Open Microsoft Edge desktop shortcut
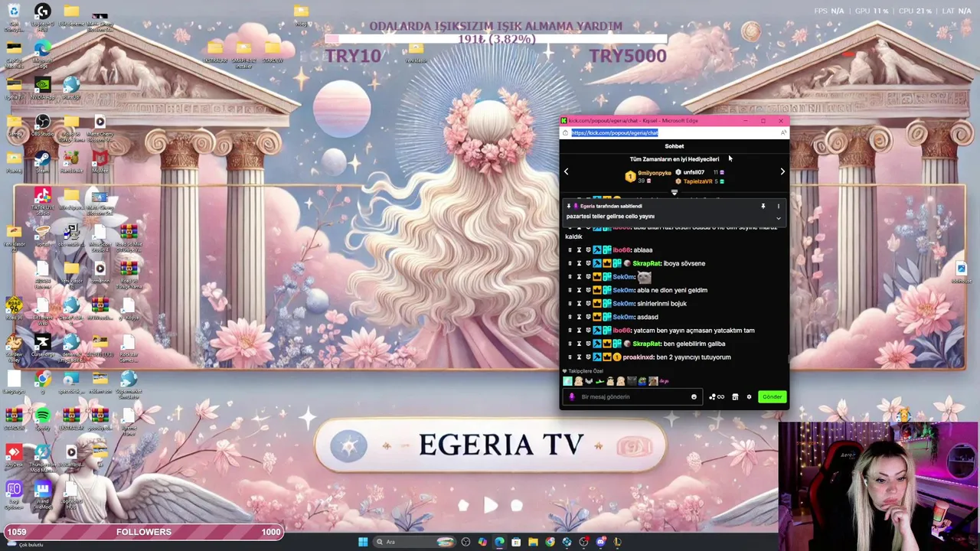Viewport: 980px width, 551px height. coord(42,54)
